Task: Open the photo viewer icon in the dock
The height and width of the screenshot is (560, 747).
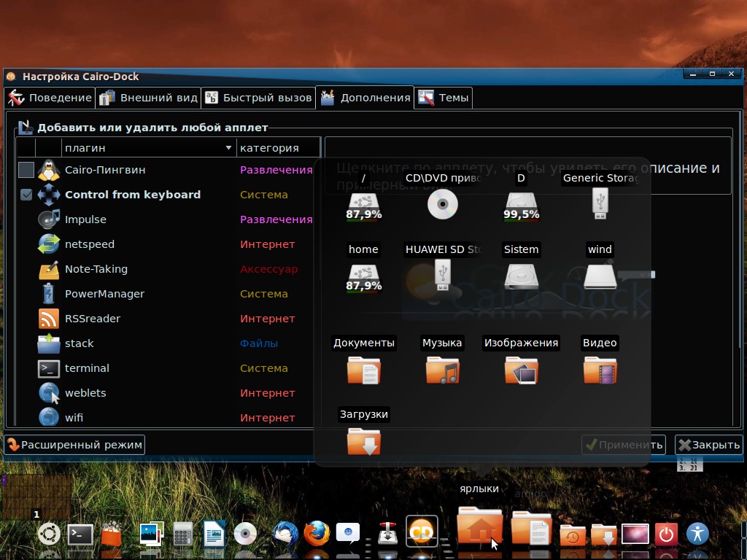Action: (152, 534)
